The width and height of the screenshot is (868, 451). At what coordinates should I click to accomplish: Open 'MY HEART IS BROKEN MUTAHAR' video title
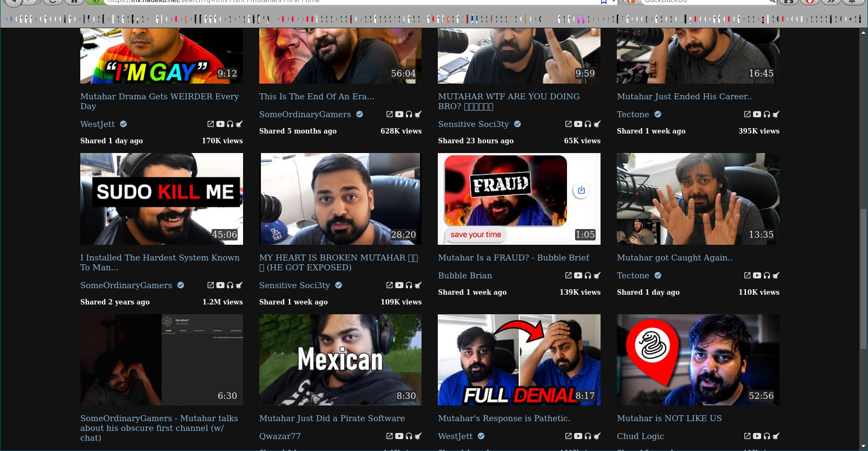pos(339,263)
